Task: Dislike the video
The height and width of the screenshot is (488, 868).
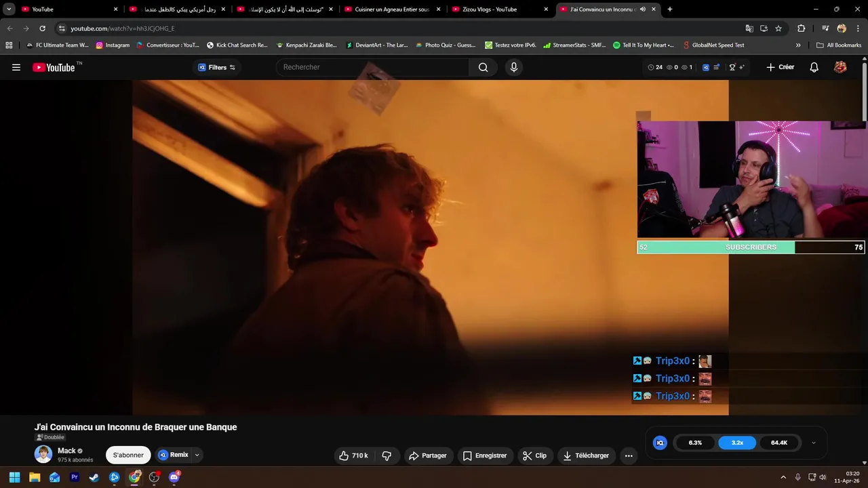Action: 387,455
